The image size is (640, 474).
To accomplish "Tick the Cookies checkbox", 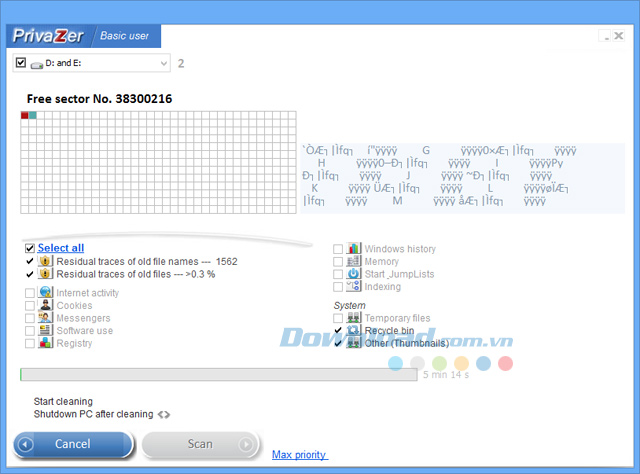I will 30,305.
